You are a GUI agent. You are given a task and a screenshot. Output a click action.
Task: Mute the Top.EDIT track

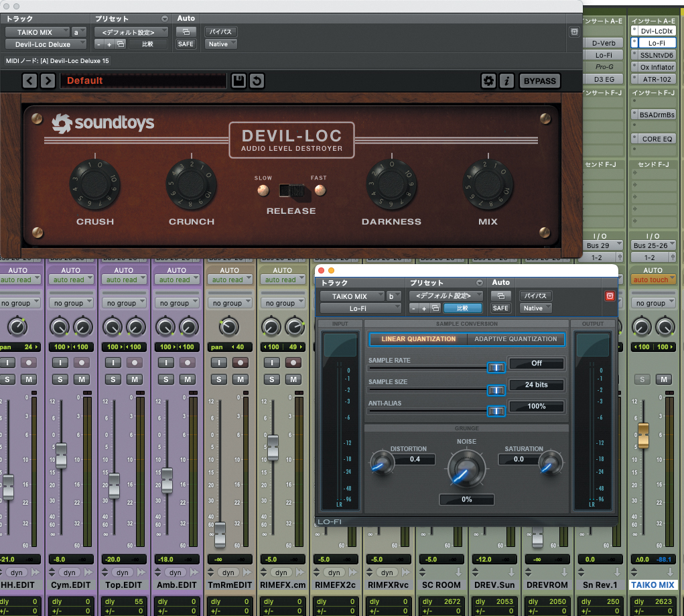coord(135,379)
